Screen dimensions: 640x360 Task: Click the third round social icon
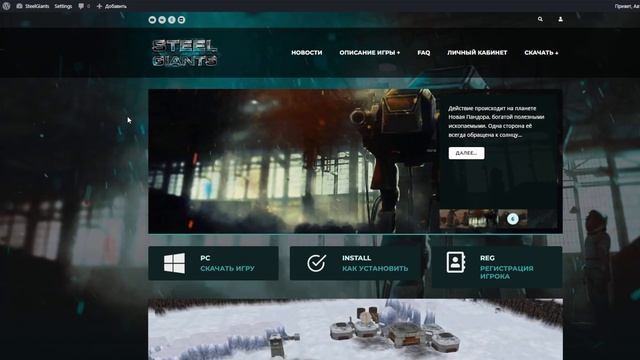[x=172, y=20]
